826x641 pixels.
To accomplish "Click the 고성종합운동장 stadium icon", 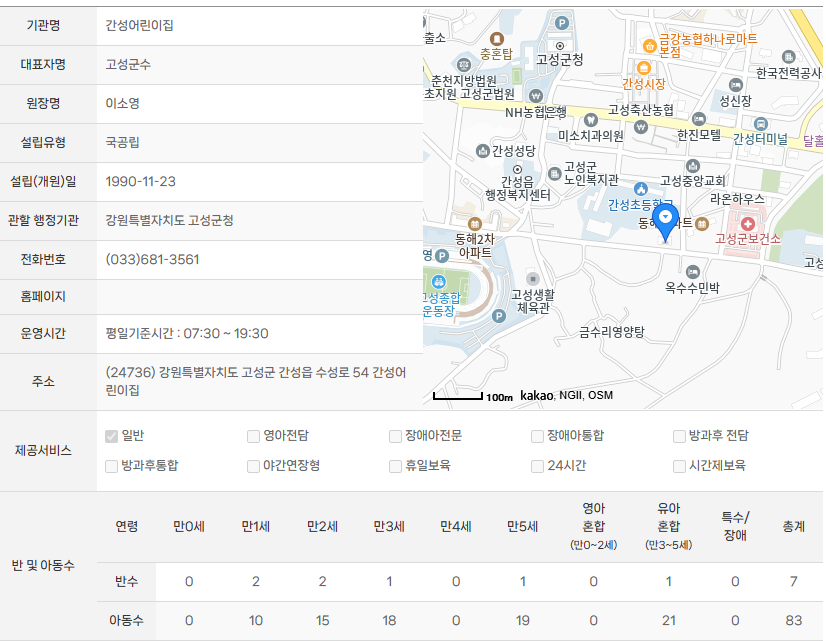I will tap(438, 282).
